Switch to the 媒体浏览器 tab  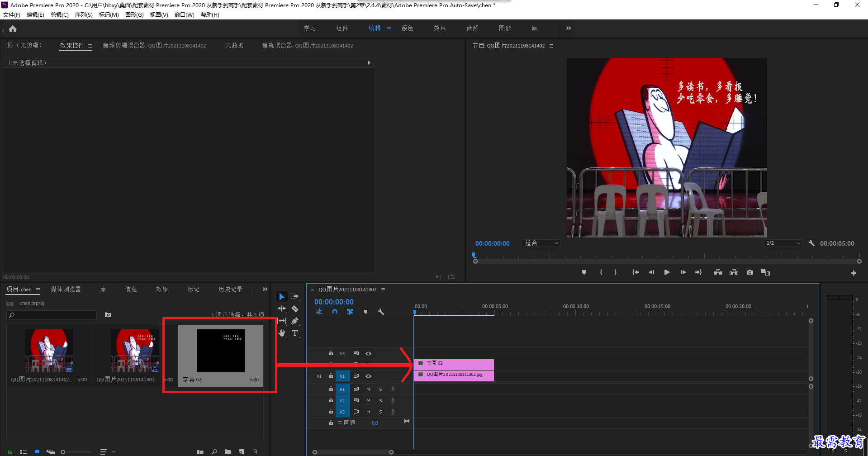66,289
